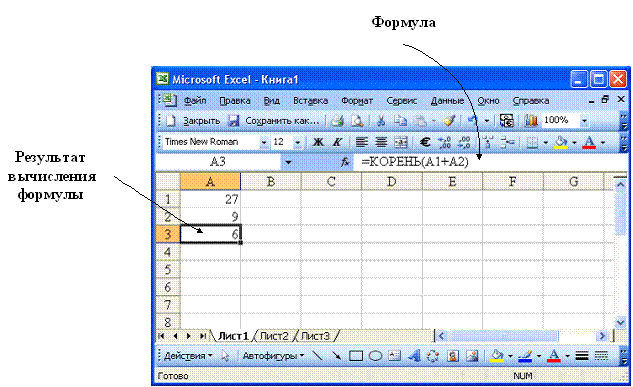Screen dimensions: 633x387
Task: Open print preview magnifier icon
Action: coord(357,121)
